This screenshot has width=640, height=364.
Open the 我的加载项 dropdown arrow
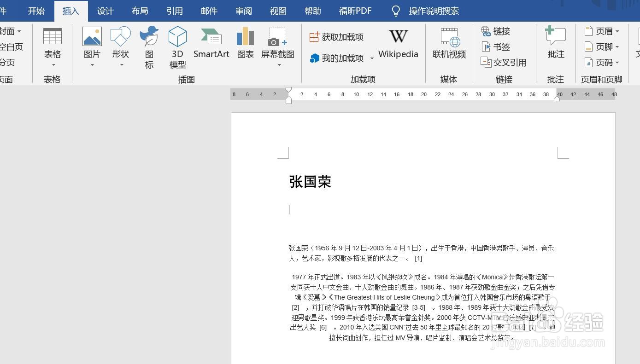(372, 58)
